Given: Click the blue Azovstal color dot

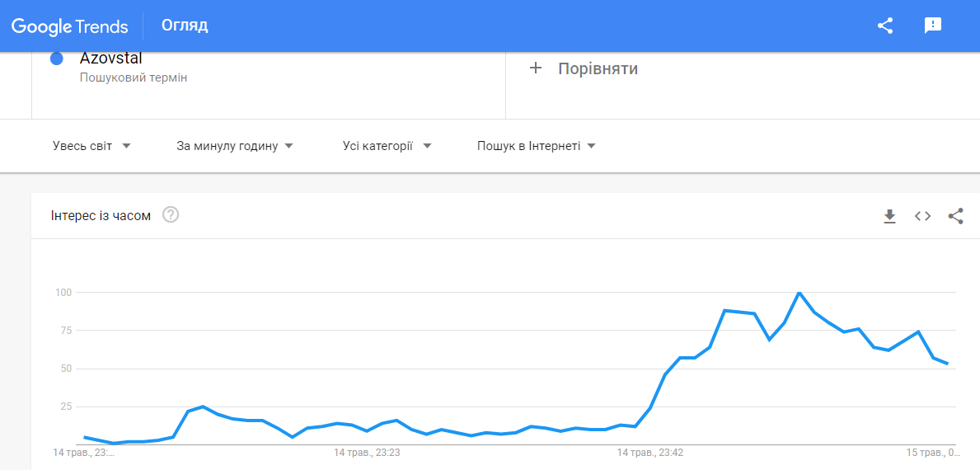Looking at the screenshot, I should pyautogui.click(x=57, y=59).
